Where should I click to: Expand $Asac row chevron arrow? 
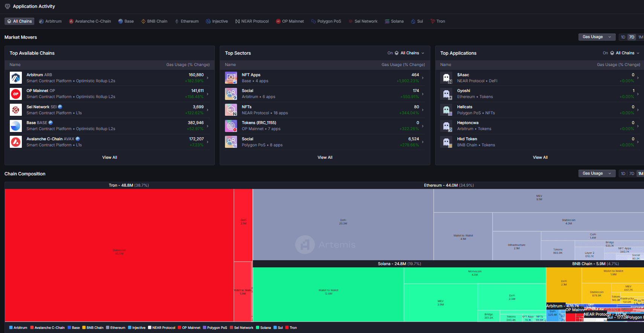[x=638, y=78]
